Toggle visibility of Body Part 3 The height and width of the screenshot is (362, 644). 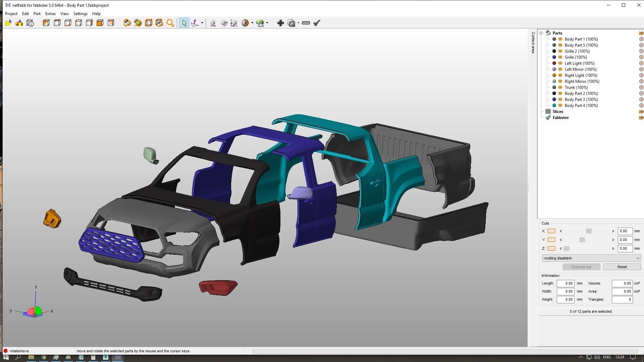(x=560, y=100)
